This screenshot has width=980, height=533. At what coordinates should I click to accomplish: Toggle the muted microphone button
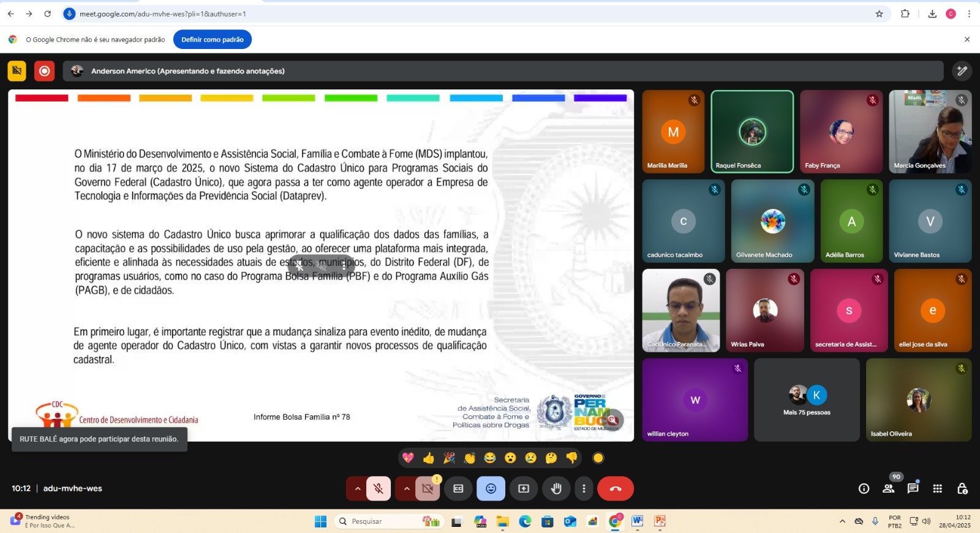[x=379, y=488]
